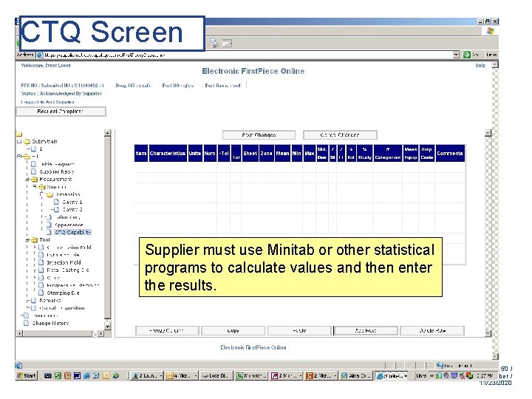This screenshot has width=532, height=399.
Task: Expand the Submittals folder
Action: click(x=19, y=141)
